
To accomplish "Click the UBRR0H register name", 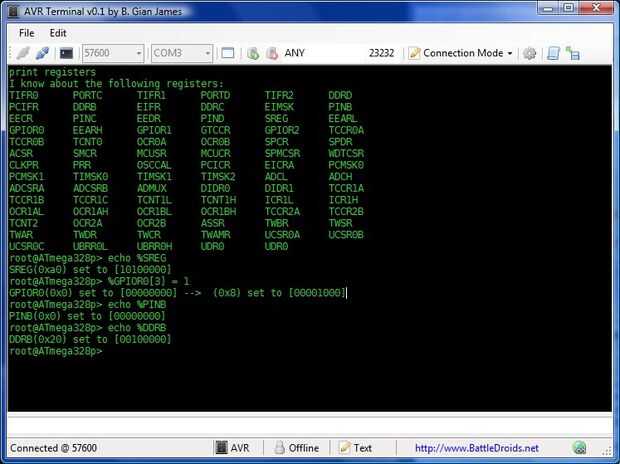I will 154,246.
